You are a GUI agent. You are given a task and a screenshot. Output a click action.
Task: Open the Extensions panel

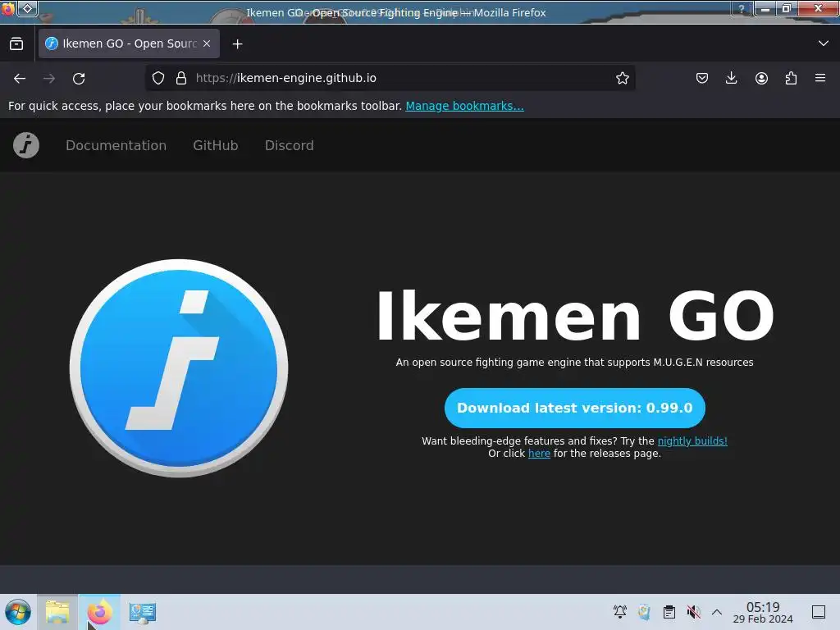(x=791, y=78)
